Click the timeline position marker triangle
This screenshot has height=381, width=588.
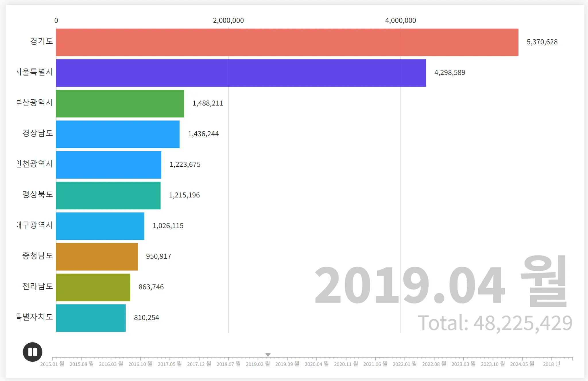coord(268,355)
